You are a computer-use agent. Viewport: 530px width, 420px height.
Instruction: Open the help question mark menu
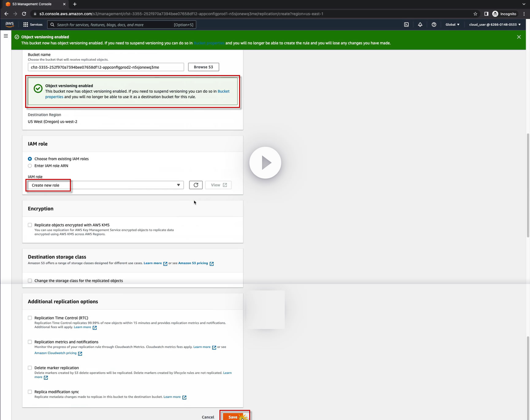coord(434,25)
